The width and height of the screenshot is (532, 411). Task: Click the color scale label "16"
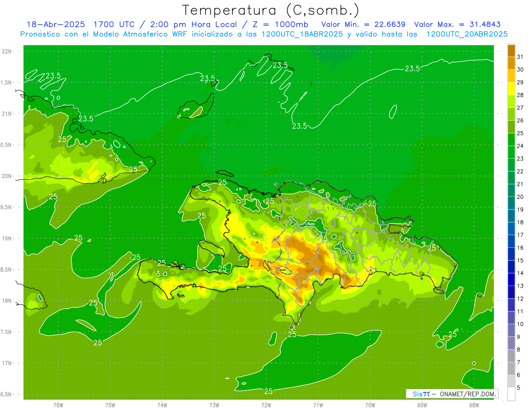click(x=520, y=248)
